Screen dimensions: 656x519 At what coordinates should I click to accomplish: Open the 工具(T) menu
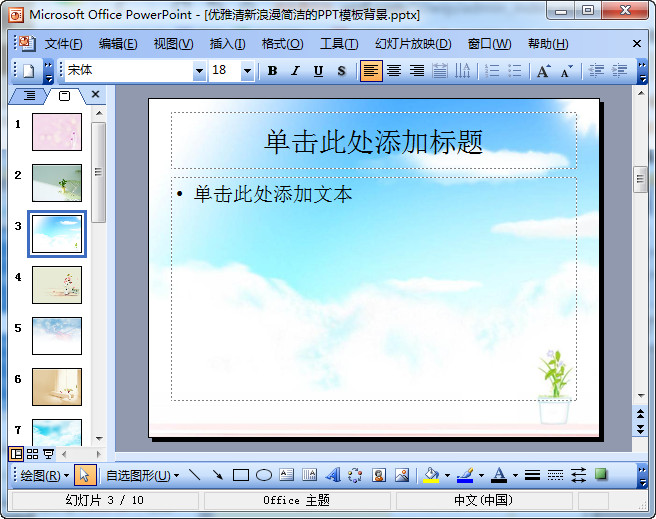point(339,43)
